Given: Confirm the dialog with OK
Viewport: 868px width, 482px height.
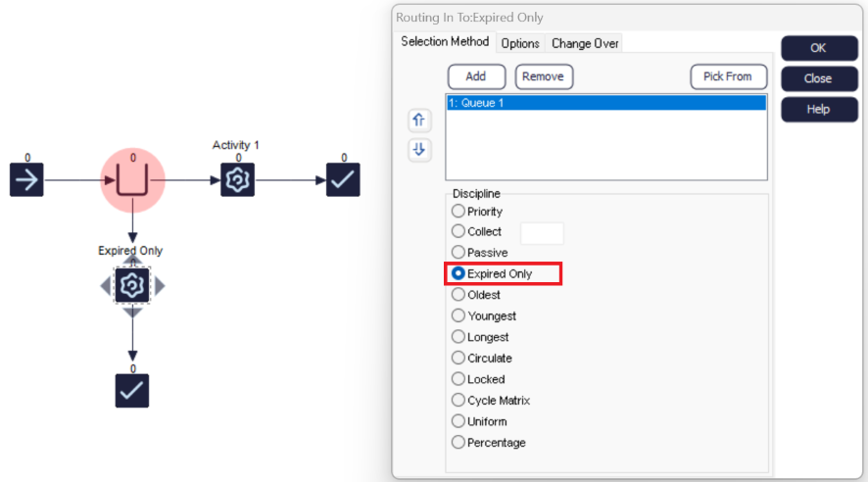Looking at the screenshot, I should click(x=819, y=48).
